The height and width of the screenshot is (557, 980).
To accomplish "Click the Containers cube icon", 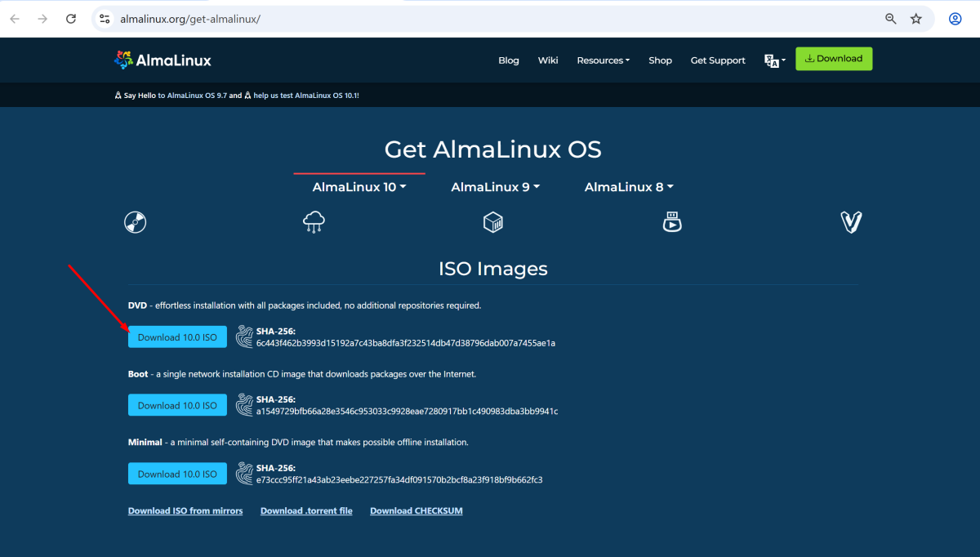I will click(x=492, y=221).
